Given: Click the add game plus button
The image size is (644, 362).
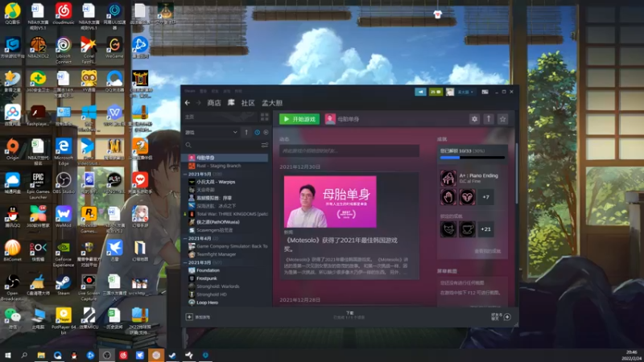Looking at the screenshot, I should tap(189, 317).
